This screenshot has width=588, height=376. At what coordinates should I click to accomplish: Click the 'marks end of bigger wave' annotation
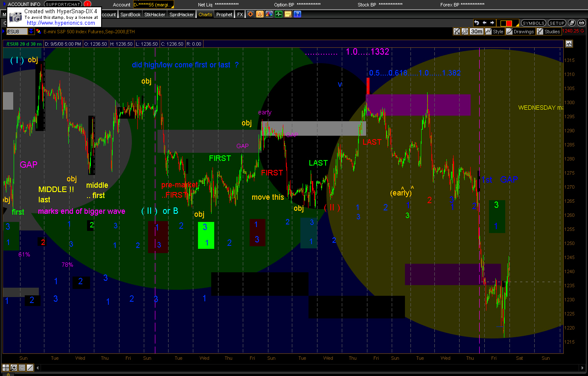pos(82,211)
